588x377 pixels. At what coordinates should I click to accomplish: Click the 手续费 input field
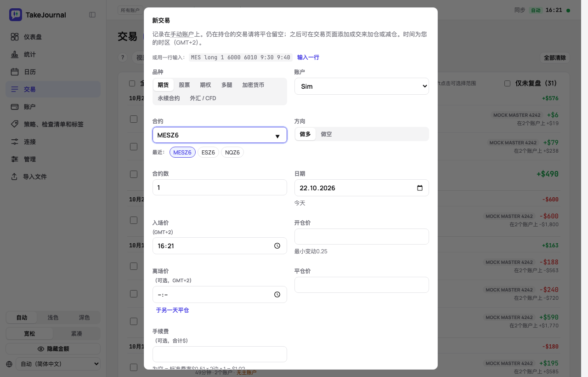(x=220, y=354)
